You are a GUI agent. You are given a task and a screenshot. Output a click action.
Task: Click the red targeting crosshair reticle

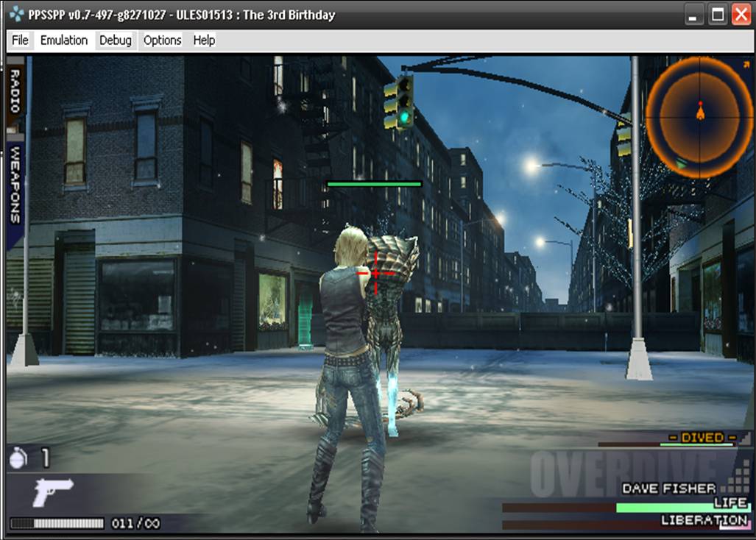[376, 274]
